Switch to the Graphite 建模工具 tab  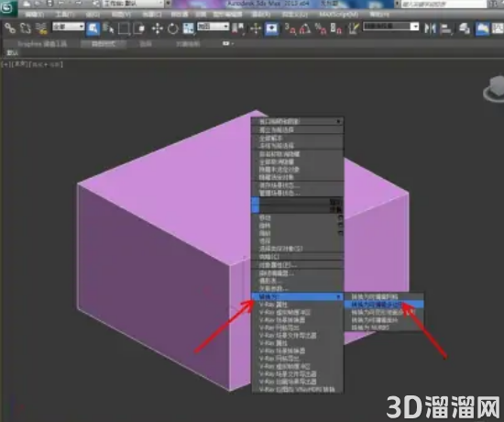42,44
